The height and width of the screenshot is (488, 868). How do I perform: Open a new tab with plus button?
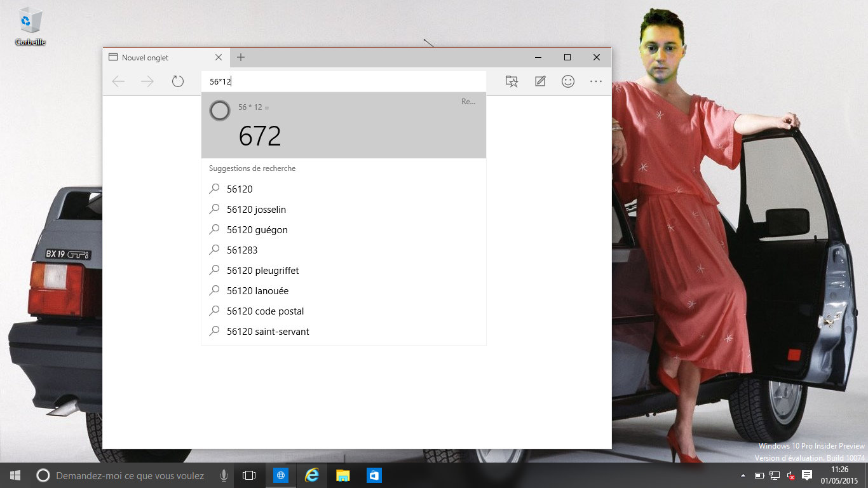click(241, 57)
